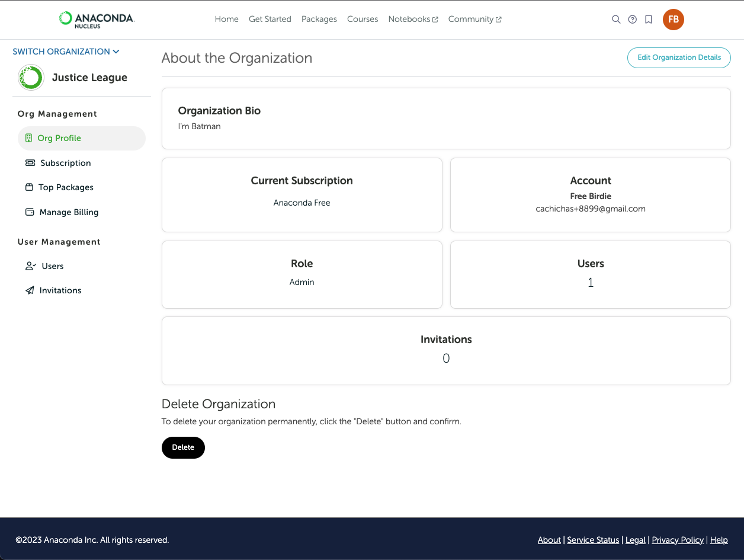744x560 pixels.
Task: Click the Invitations paper plane icon
Action: pyautogui.click(x=30, y=290)
